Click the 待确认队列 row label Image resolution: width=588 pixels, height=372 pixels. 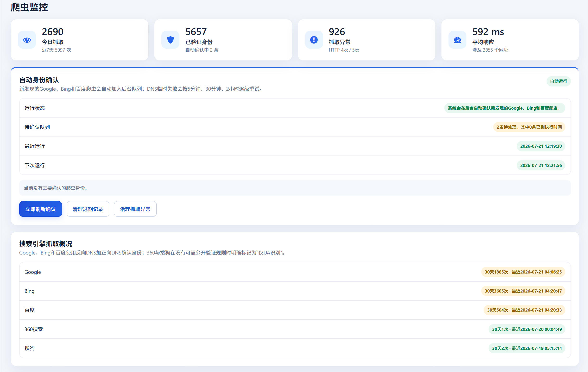37,127
